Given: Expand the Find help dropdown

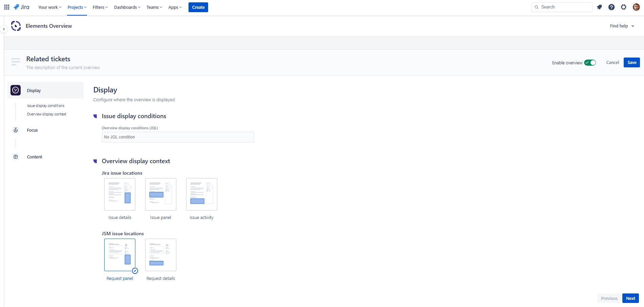Looking at the screenshot, I should (622, 26).
